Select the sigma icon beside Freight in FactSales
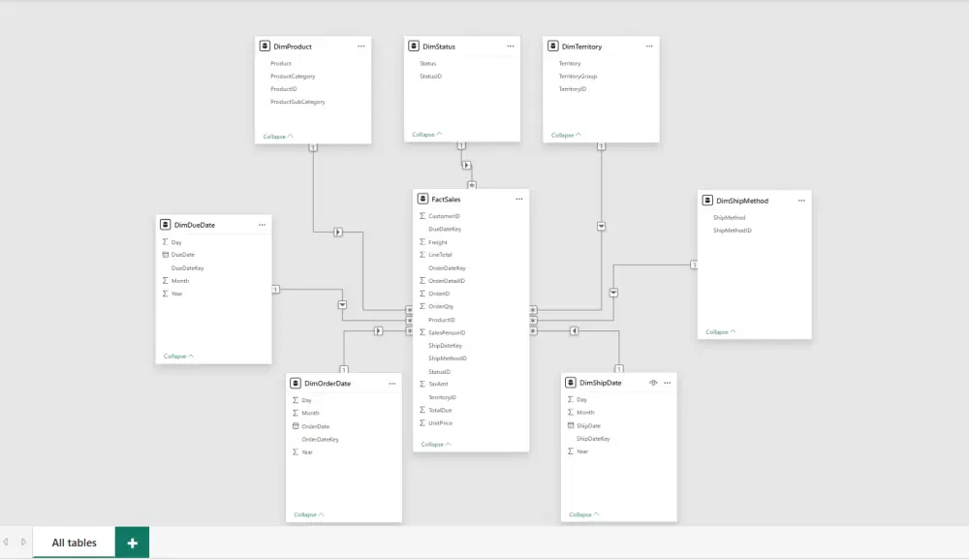This screenshot has height=560, width=969. coord(422,241)
